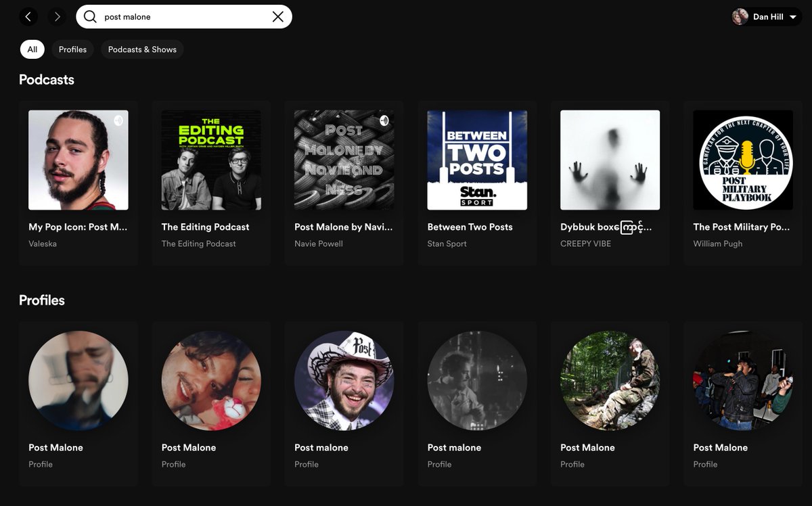Open the Dybbuk boxe podcast cover
Screen dimensions: 812x506
(610, 160)
